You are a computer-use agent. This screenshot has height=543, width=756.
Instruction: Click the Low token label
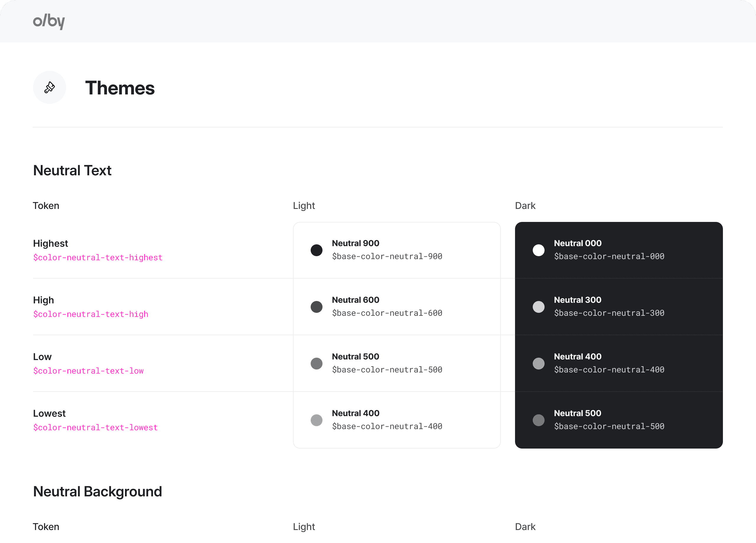42,357
